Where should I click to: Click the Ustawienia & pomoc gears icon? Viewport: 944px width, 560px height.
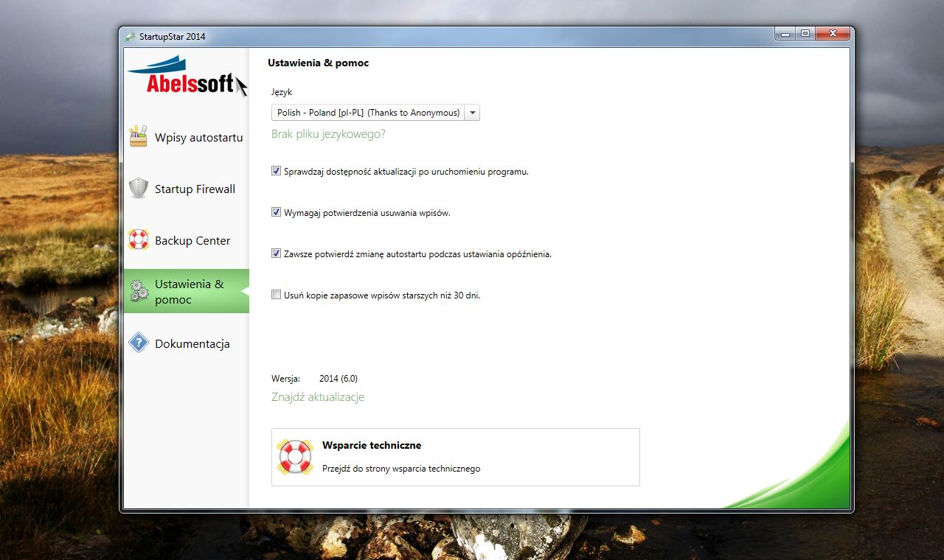pyautogui.click(x=139, y=291)
